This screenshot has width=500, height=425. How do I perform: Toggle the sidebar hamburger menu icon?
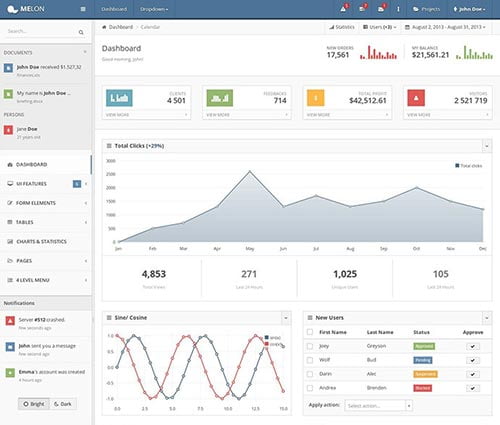point(83,9)
